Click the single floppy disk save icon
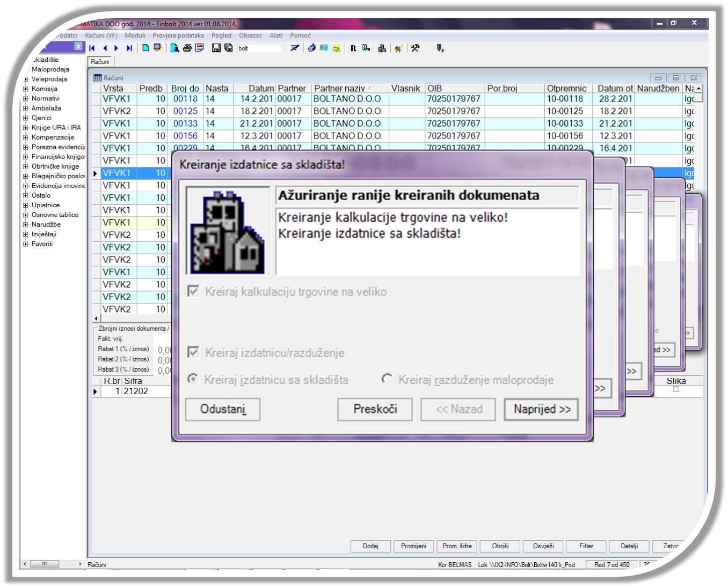This screenshot has width=728, height=588. tap(216, 48)
